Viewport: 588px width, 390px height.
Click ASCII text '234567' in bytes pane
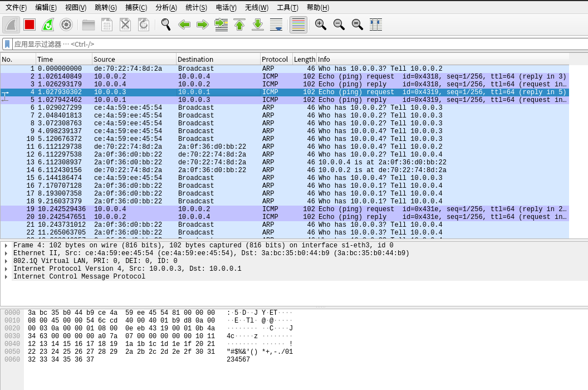pyautogui.click(x=238, y=359)
